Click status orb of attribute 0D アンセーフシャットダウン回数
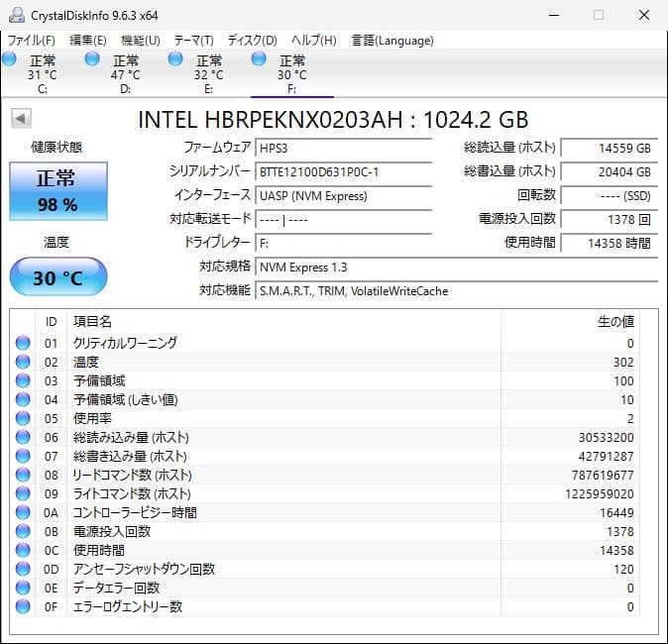Viewport: 668px width, 644px height. [x=23, y=569]
